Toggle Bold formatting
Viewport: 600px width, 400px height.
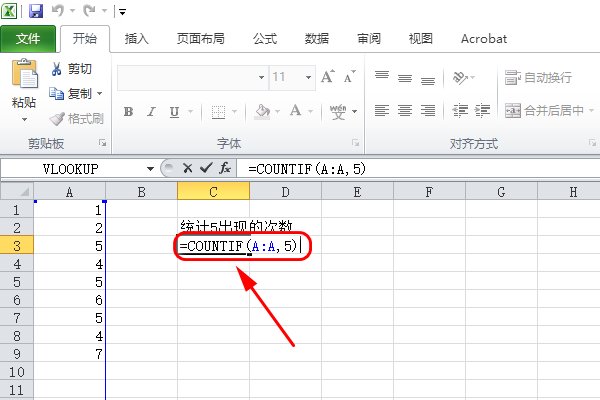129,112
